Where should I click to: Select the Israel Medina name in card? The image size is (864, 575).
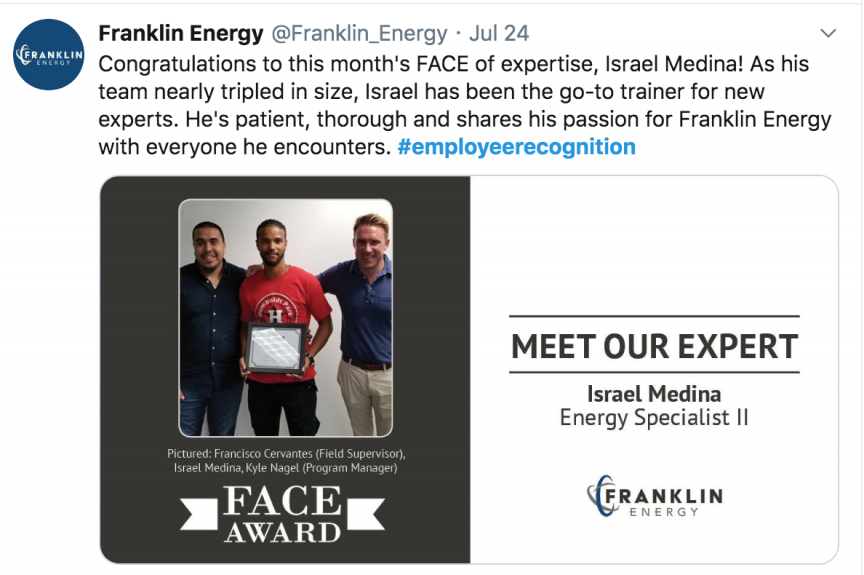pyautogui.click(x=654, y=394)
